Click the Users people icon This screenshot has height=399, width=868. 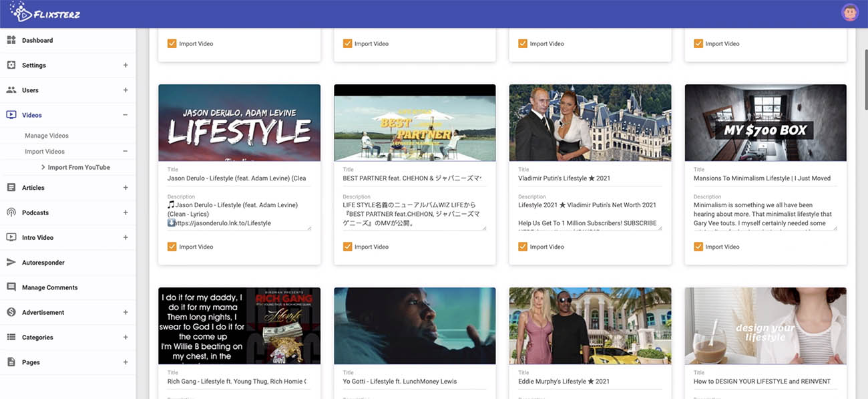(x=11, y=90)
